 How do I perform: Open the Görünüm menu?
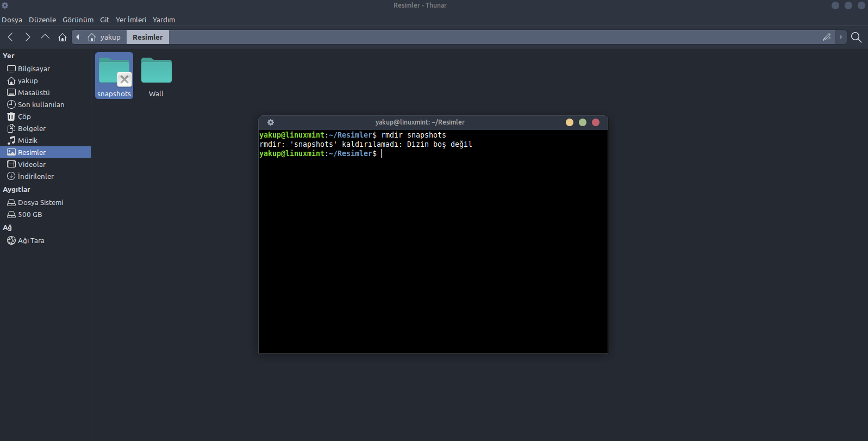[x=78, y=20]
